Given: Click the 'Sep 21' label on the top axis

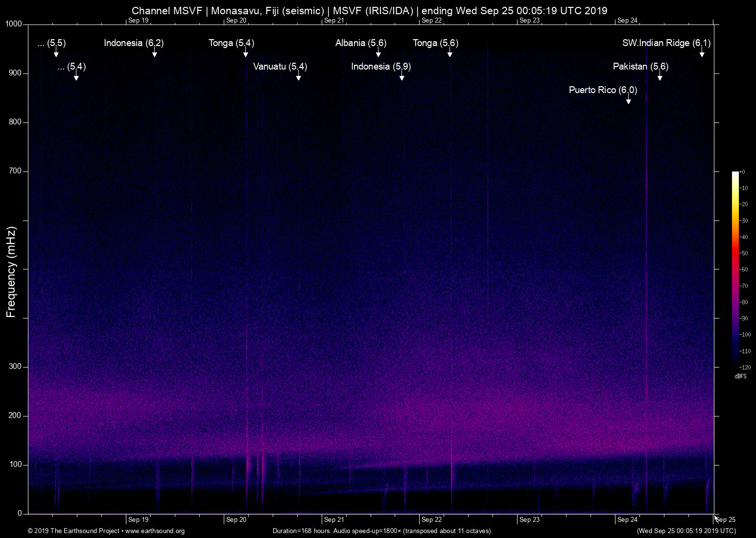Looking at the screenshot, I should [x=334, y=21].
